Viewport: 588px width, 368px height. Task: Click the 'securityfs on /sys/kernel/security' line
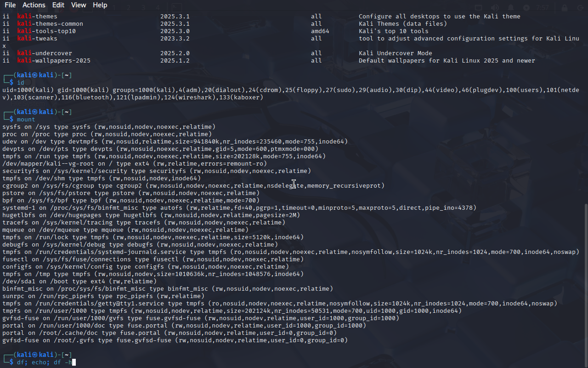coord(157,171)
